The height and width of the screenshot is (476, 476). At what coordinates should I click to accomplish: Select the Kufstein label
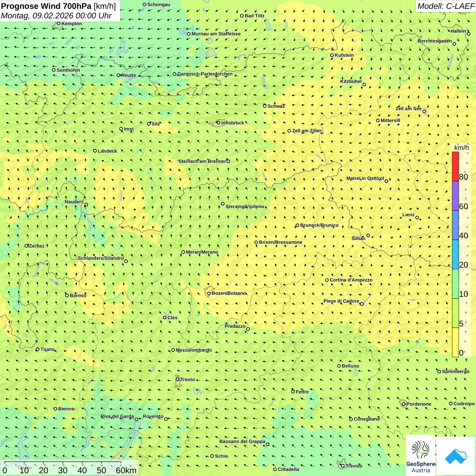344,55
